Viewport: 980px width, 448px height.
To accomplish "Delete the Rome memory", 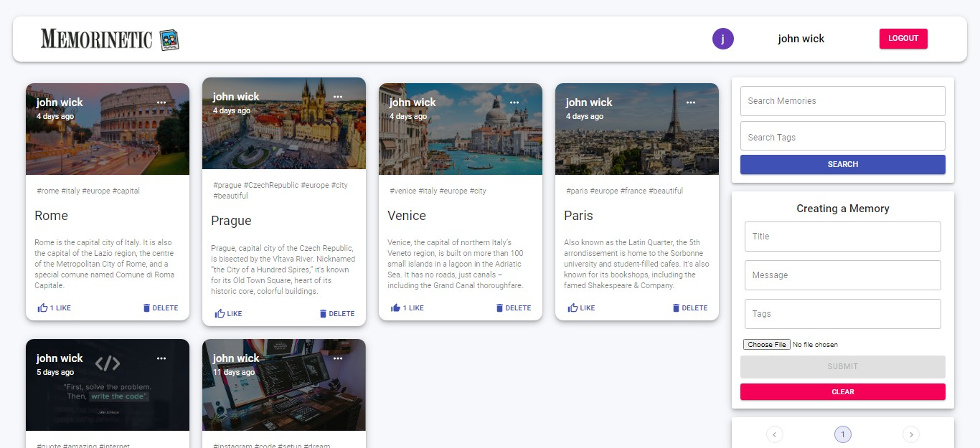I will click(x=160, y=308).
